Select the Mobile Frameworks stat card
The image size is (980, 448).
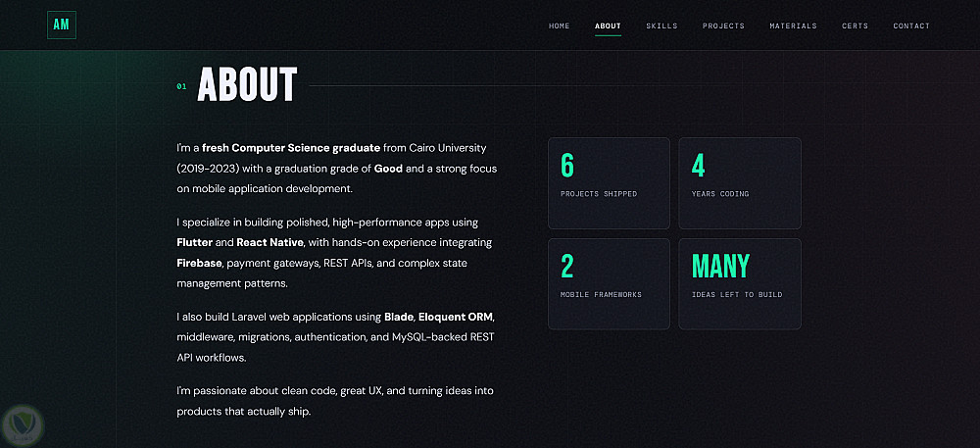(x=609, y=283)
